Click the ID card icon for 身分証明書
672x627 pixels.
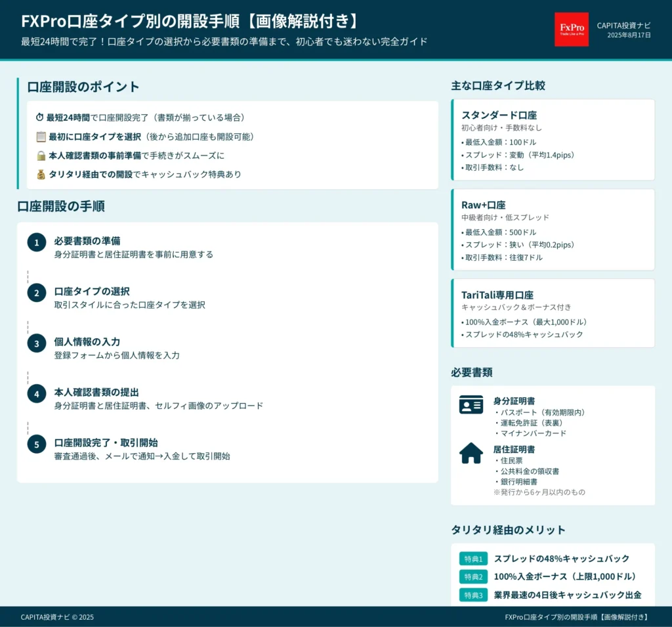coord(471,404)
